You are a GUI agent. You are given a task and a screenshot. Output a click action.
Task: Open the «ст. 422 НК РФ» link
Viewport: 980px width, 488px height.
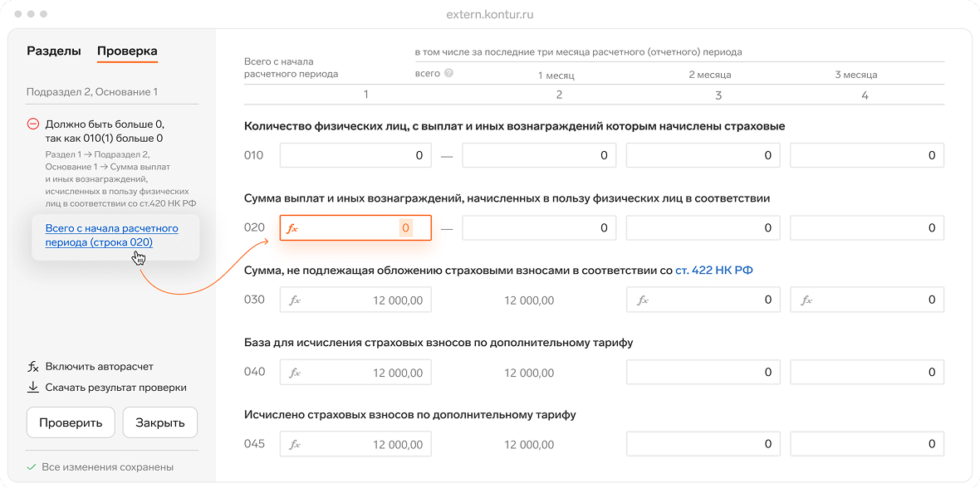[x=713, y=271]
